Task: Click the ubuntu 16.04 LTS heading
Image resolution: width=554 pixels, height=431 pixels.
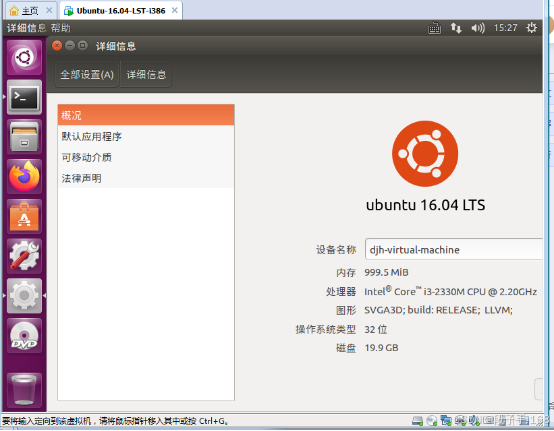Action: [425, 205]
